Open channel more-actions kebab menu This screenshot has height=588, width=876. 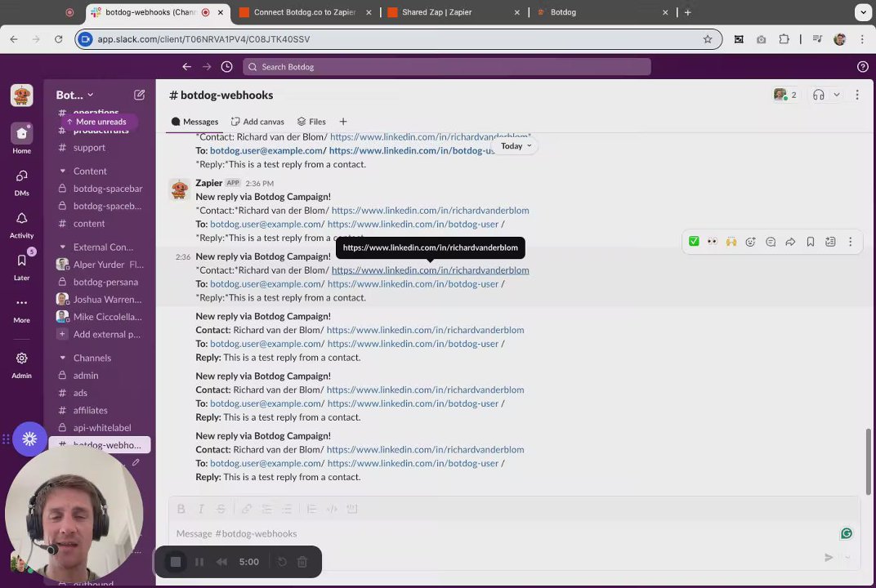click(x=857, y=95)
